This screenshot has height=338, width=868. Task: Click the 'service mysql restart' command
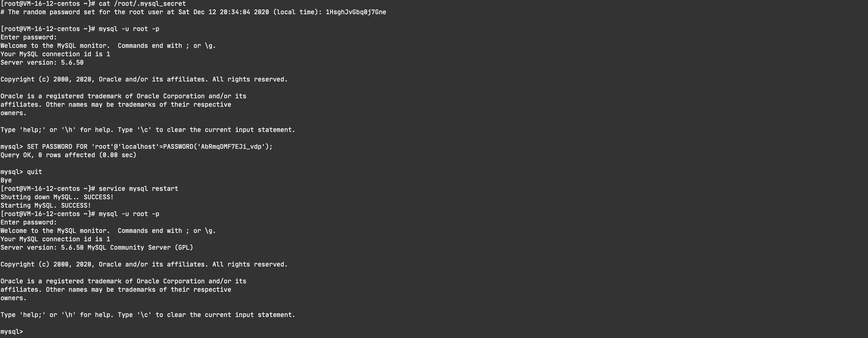[x=138, y=189]
